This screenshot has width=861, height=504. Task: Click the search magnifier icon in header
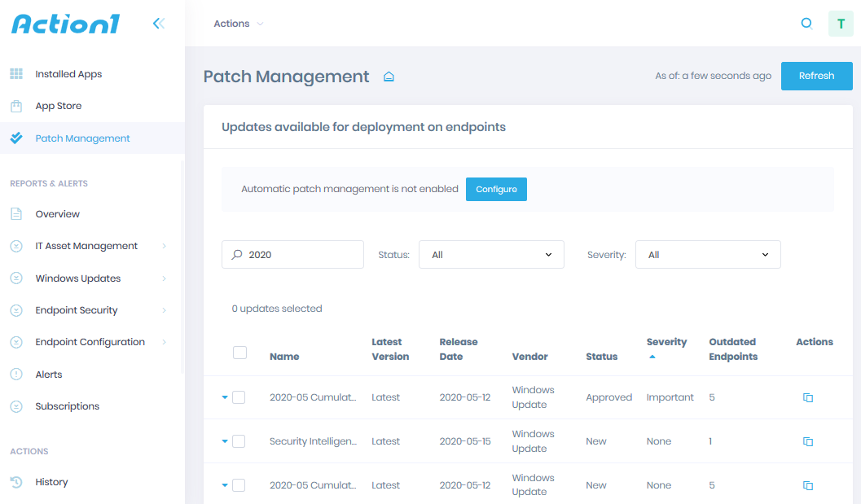(806, 24)
